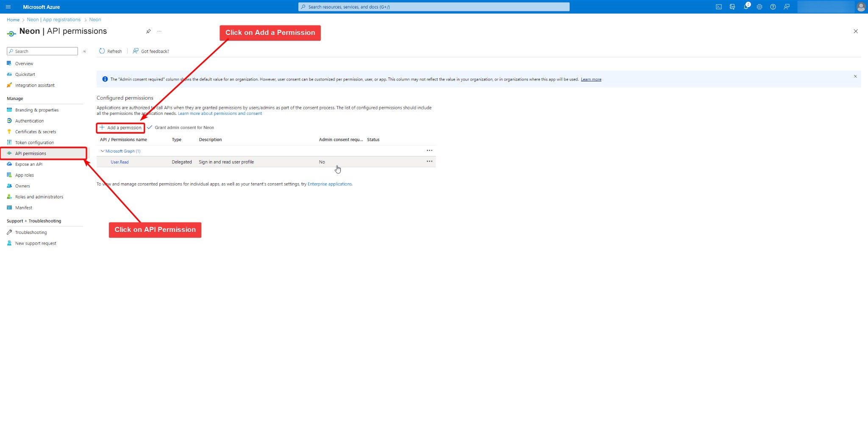Image resolution: width=868 pixels, height=437 pixels.
Task: Open the portal settings gear
Action: click(759, 7)
